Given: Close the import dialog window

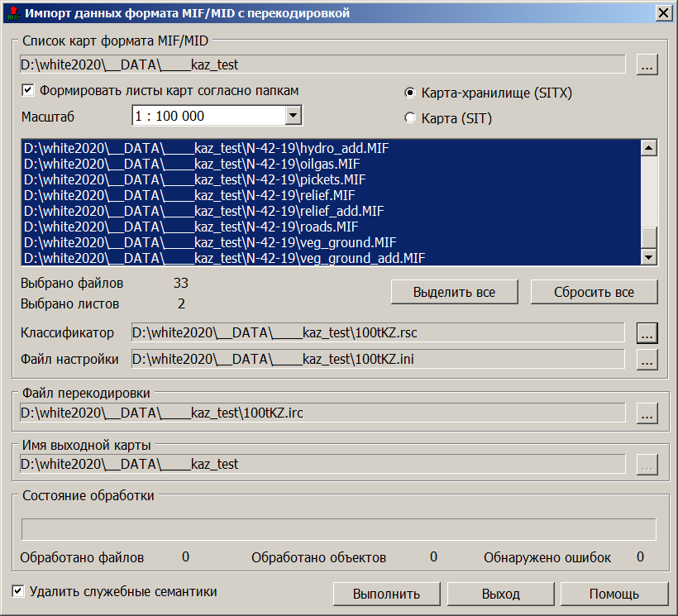Looking at the screenshot, I should click(x=662, y=13).
